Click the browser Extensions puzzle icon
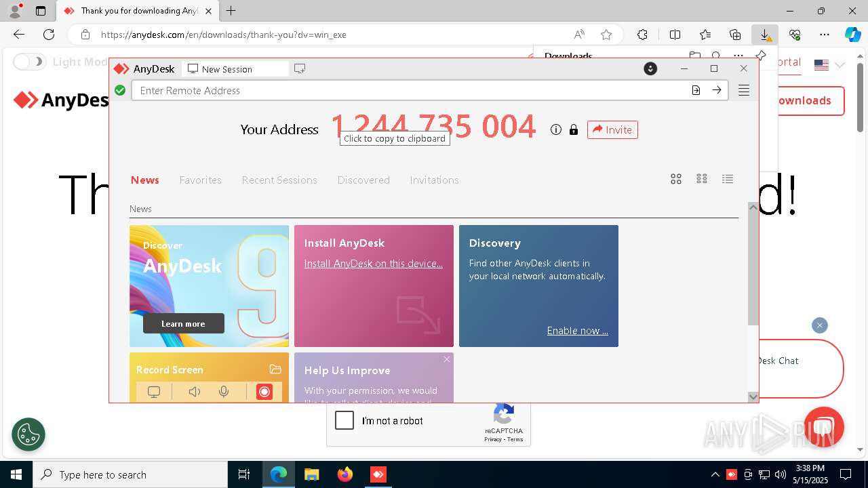868x488 pixels. [x=642, y=35]
